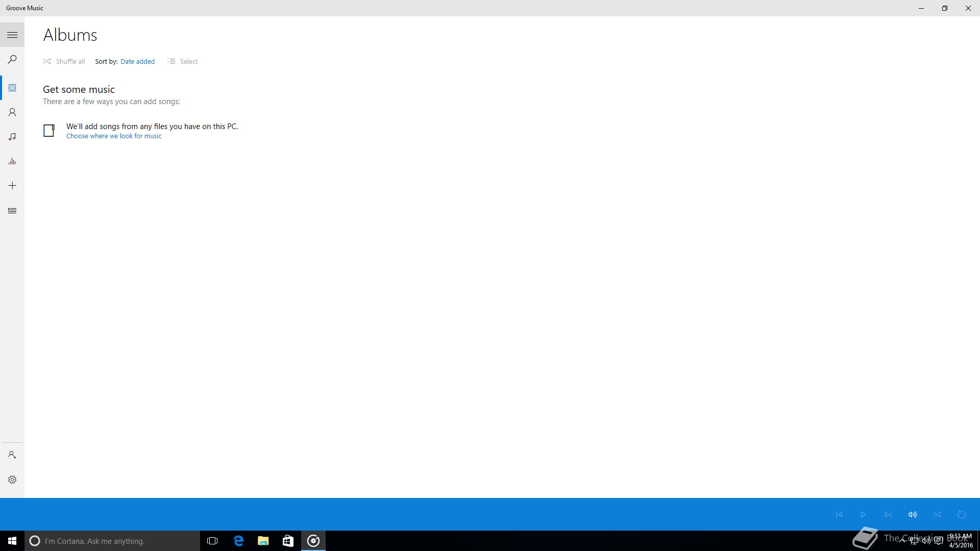Open the player volume control
Image resolution: width=980 pixels, height=551 pixels.
[x=913, y=514]
